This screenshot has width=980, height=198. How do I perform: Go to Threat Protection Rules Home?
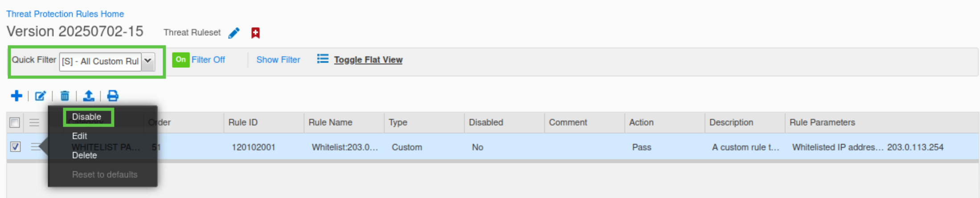click(65, 14)
